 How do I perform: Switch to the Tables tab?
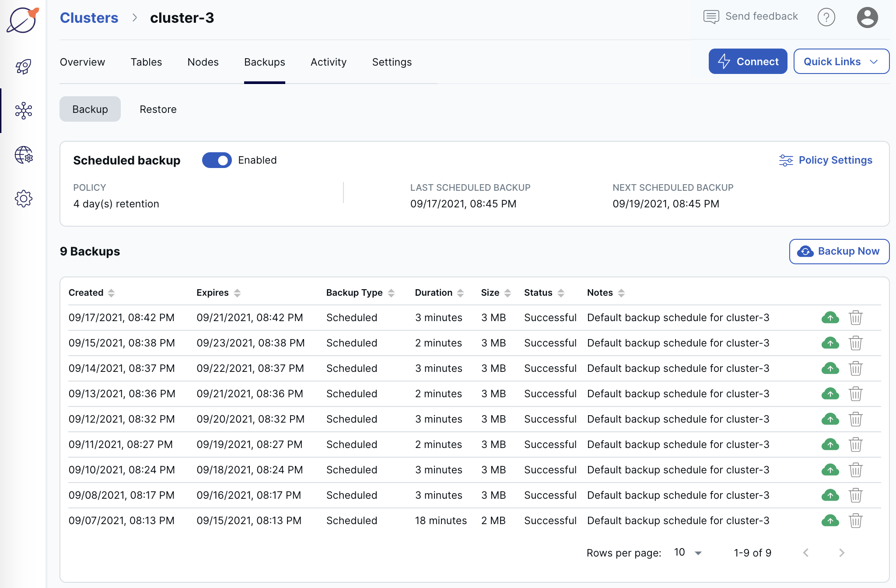pyautogui.click(x=146, y=62)
